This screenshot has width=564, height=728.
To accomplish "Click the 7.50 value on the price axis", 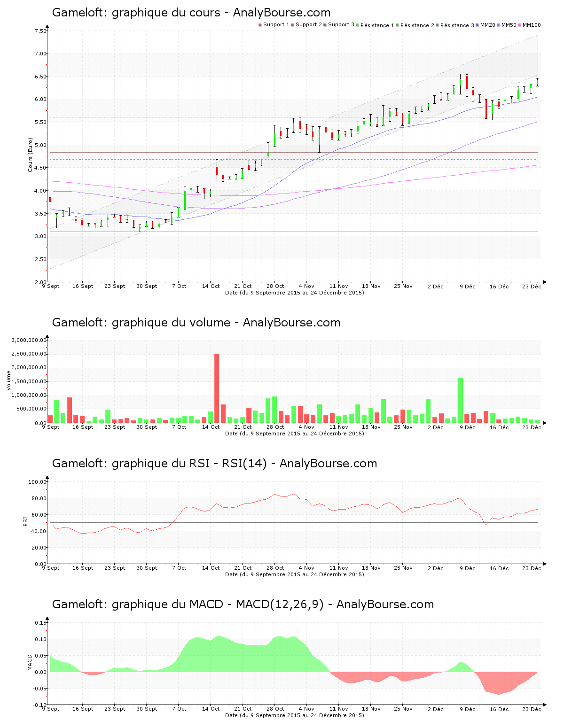I will tap(40, 31).
